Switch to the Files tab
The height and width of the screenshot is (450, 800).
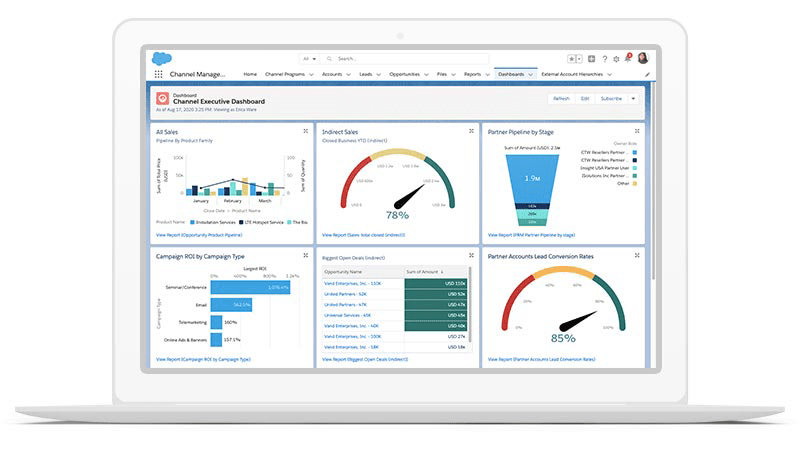(442, 74)
